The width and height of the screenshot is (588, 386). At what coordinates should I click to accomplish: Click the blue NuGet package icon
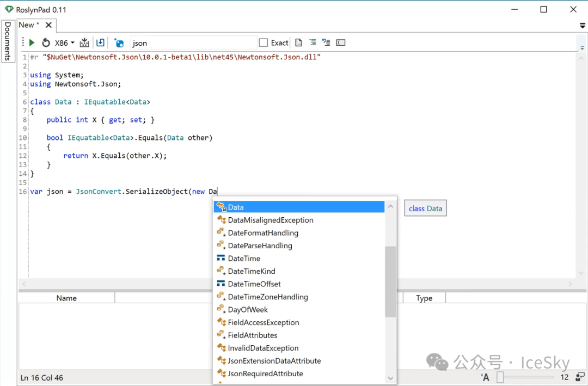point(119,43)
